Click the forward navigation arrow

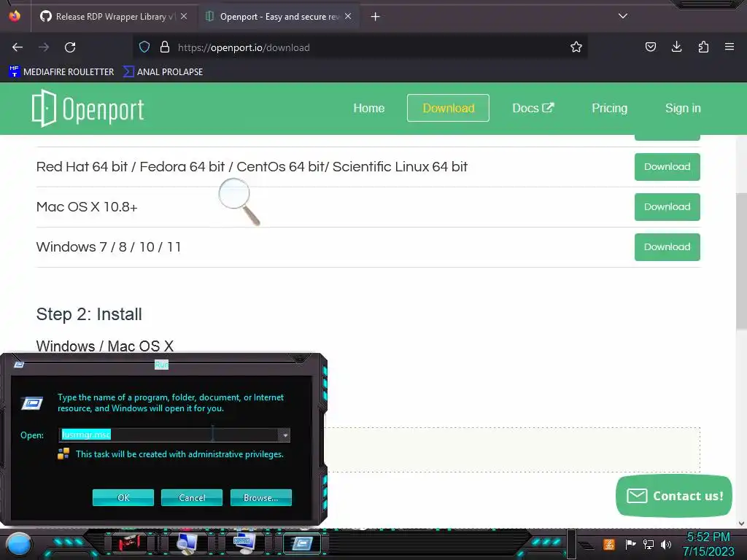click(44, 47)
